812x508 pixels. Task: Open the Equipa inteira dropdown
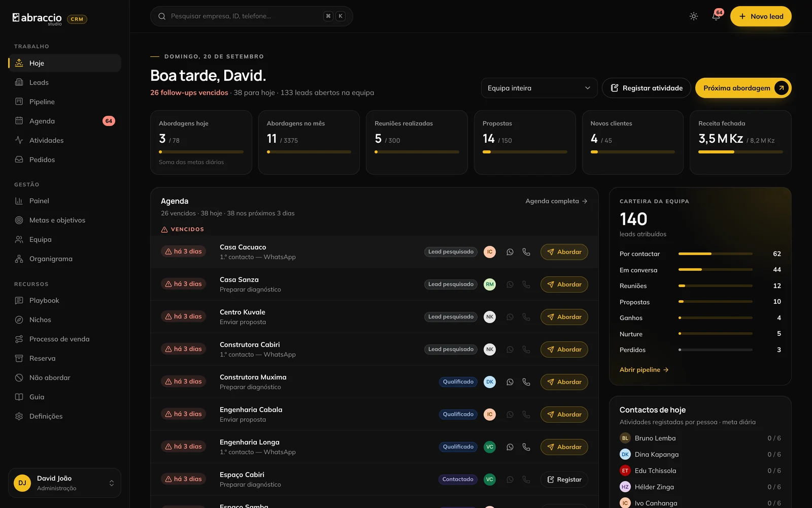click(x=539, y=88)
